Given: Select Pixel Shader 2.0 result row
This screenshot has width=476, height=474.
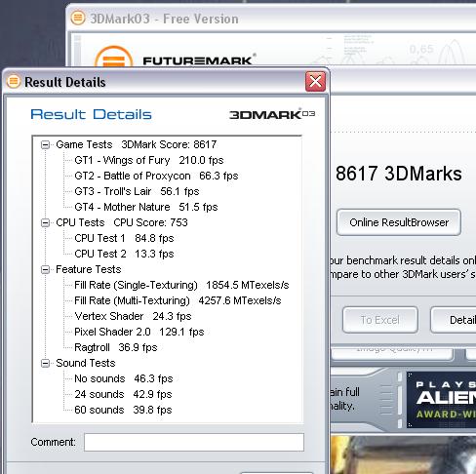Looking at the screenshot, I should pyautogui.click(x=139, y=332).
